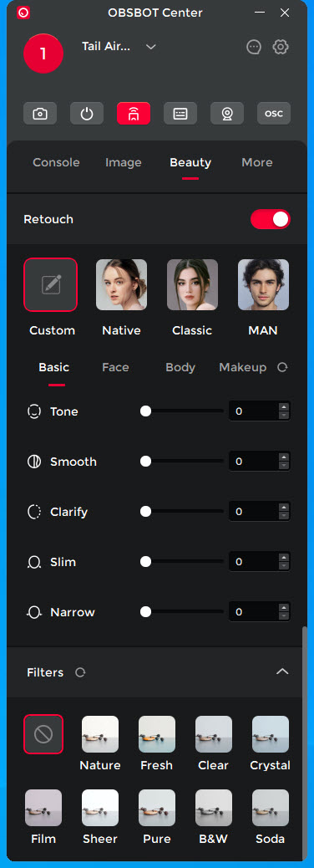Reset beauty parameters icon next to Makeup
Viewport: 314px width, 868px height.
click(282, 368)
